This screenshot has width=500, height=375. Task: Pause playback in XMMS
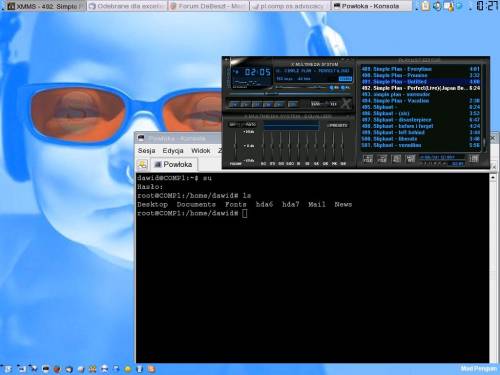tap(257, 104)
